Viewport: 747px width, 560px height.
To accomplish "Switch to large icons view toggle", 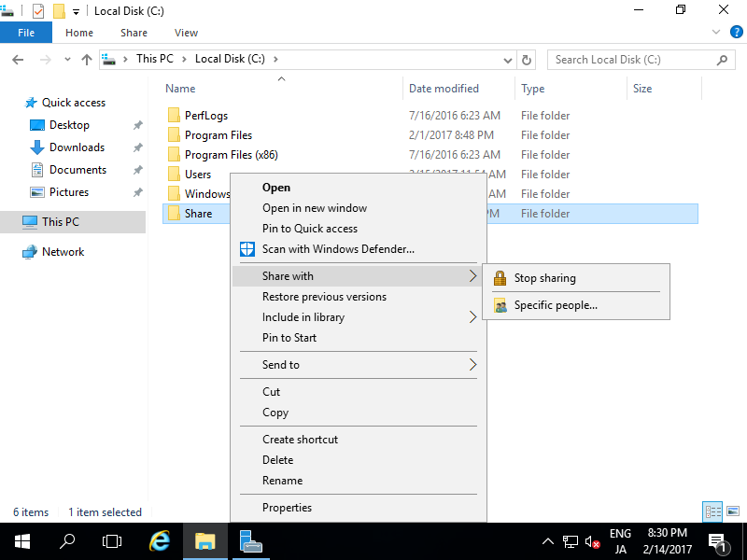I will click(x=731, y=511).
